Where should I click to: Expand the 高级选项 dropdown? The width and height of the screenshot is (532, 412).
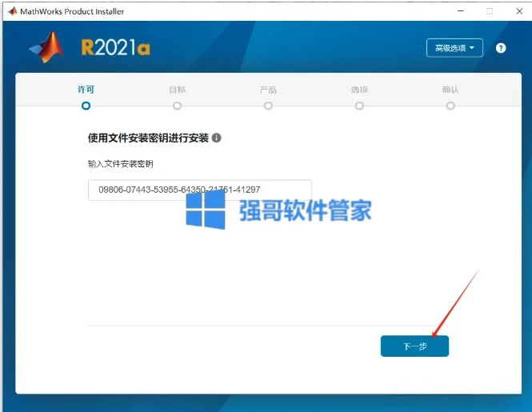pyautogui.click(x=454, y=48)
